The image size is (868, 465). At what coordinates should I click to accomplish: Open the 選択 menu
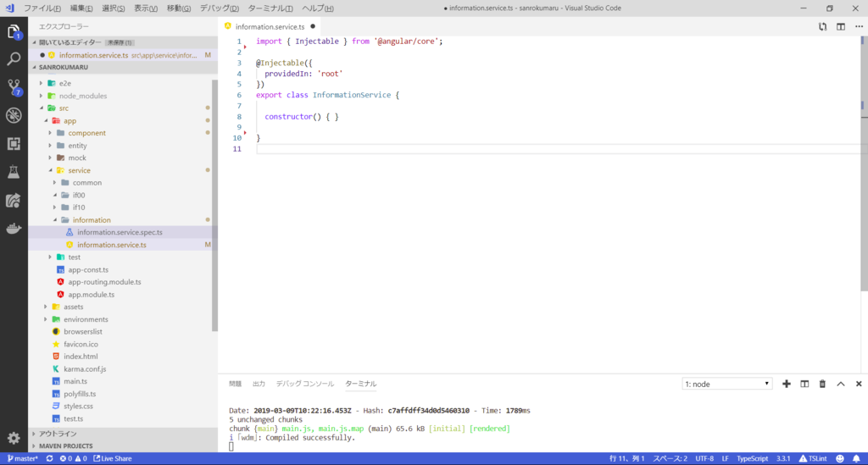(113, 8)
